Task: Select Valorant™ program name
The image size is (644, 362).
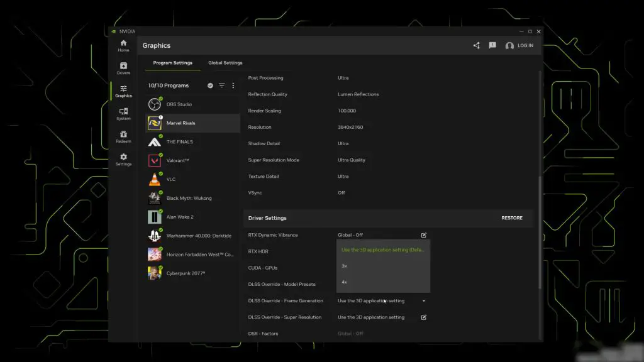Action: coord(177,160)
